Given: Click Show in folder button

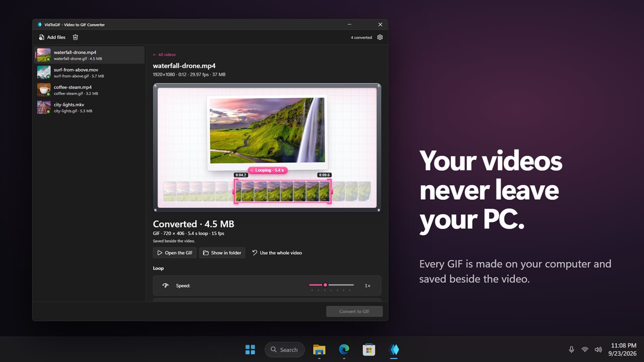Looking at the screenshot, I should [x=222, y=253].
